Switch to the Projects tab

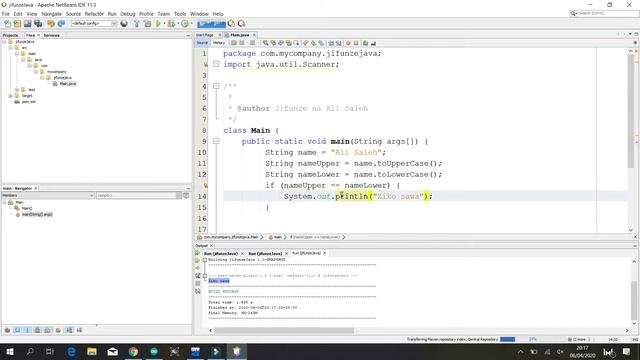click(x=11, y=36)
